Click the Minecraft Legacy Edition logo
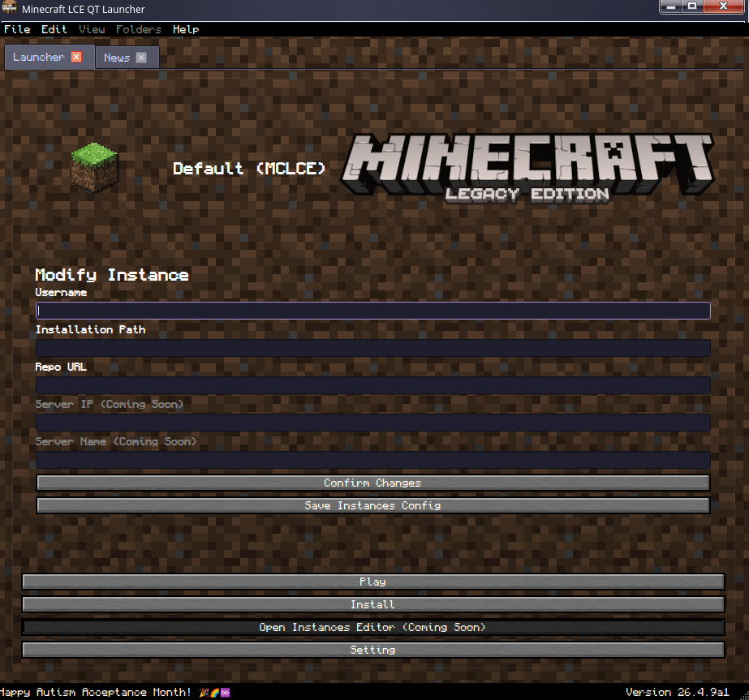This screenshot has height=700, width=749. 527,169
